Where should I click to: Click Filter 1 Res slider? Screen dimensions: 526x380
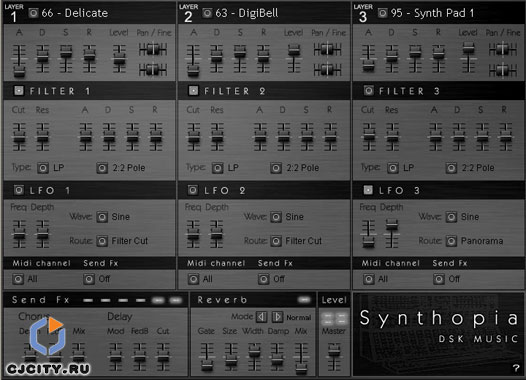pyautogui.click(x=43, y=137)
